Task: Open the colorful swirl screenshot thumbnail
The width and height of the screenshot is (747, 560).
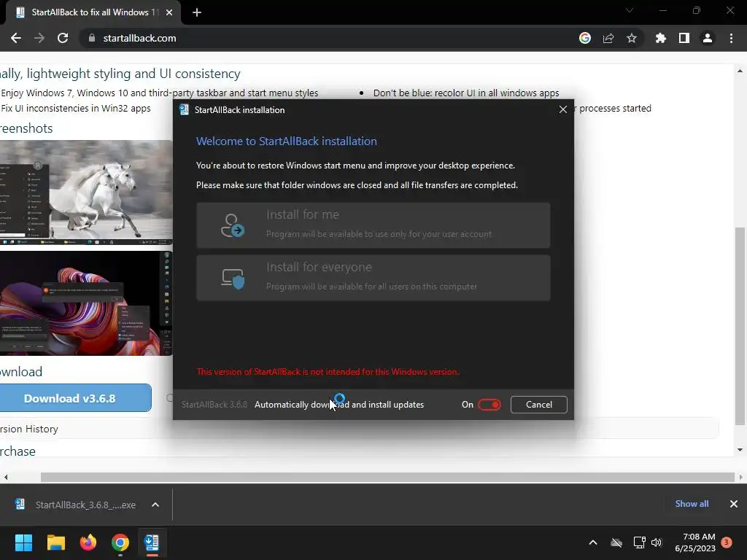Action: click(86, 303)
